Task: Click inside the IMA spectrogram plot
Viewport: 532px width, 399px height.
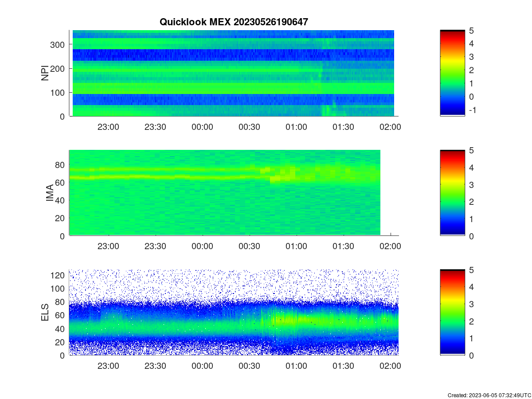Action: (x=225, y=192)
